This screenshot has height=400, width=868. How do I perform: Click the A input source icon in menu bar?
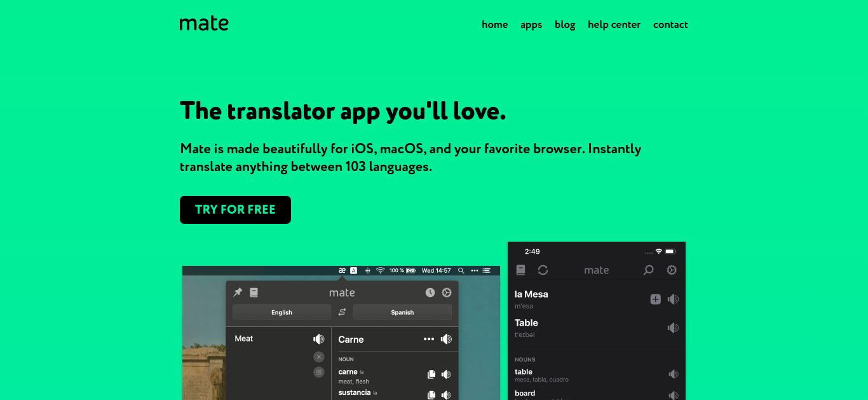pos(354,270)
